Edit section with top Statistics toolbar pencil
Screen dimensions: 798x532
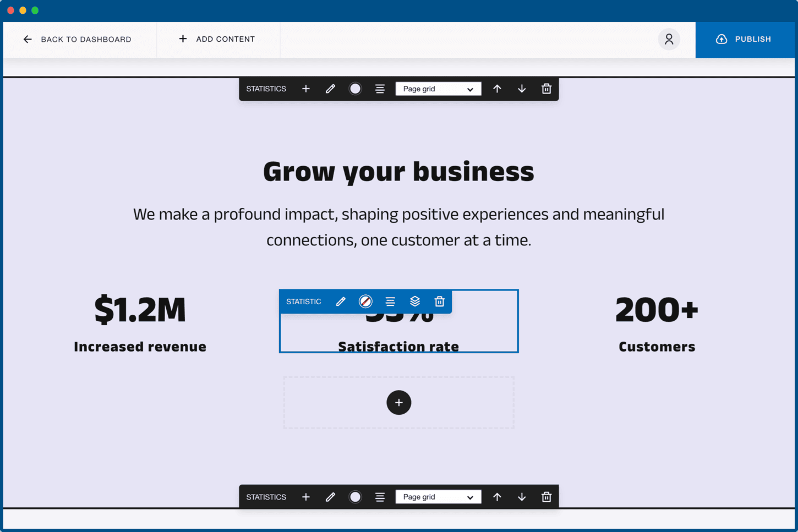pos(330,89)
